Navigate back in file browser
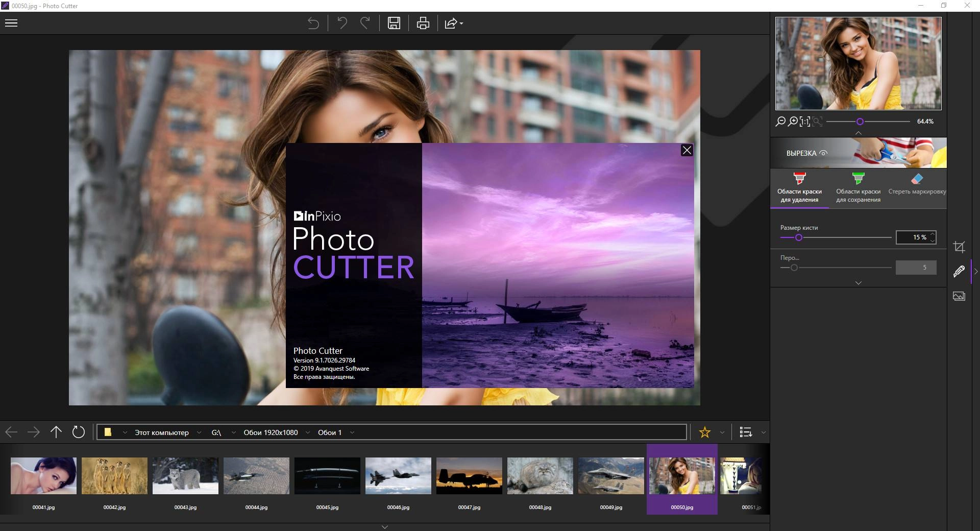This screenshot has height=531, width=980. 11,432
